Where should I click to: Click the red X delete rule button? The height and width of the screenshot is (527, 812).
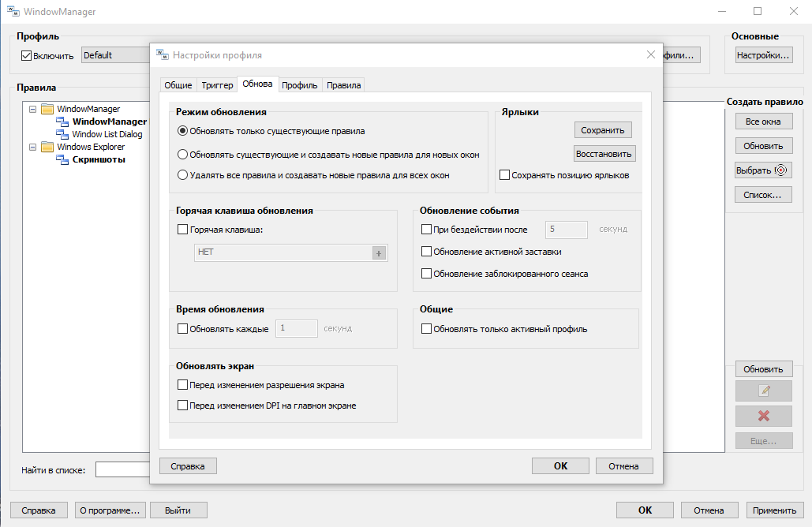pyautogui.click(x=764, y=416)
